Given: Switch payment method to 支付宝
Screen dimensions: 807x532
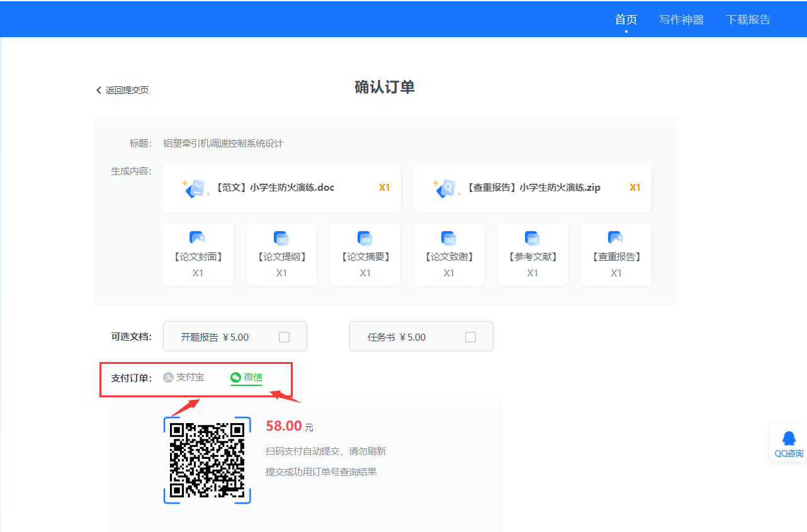Looking at the screenshot, I should click(x=184, y=377).
